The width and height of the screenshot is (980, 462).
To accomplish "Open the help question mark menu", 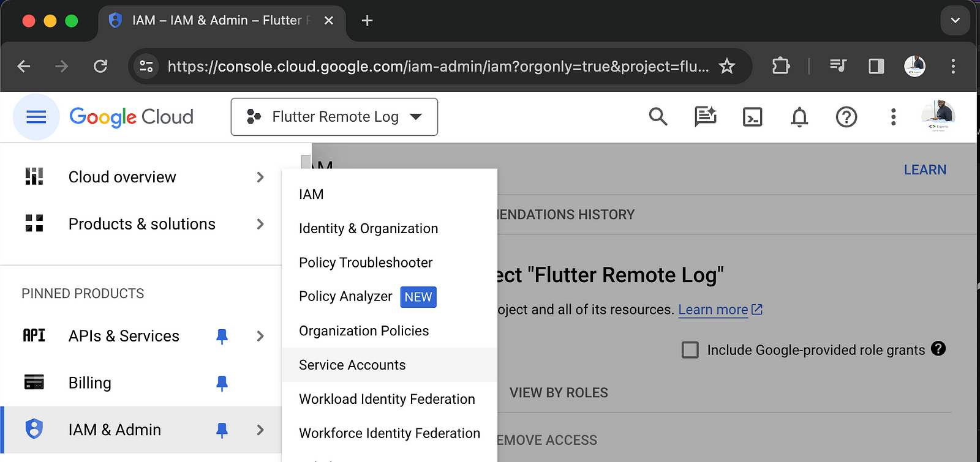I will 846,117.
